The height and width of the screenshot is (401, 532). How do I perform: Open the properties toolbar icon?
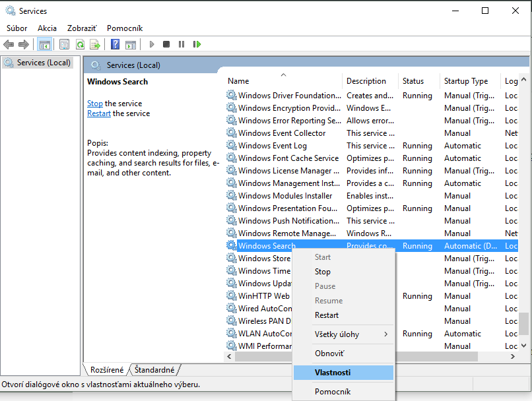coord(64,44)
